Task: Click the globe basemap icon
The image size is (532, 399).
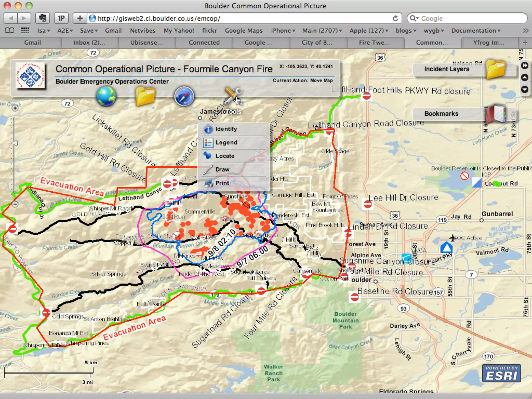Action: (x=106, y=96)
